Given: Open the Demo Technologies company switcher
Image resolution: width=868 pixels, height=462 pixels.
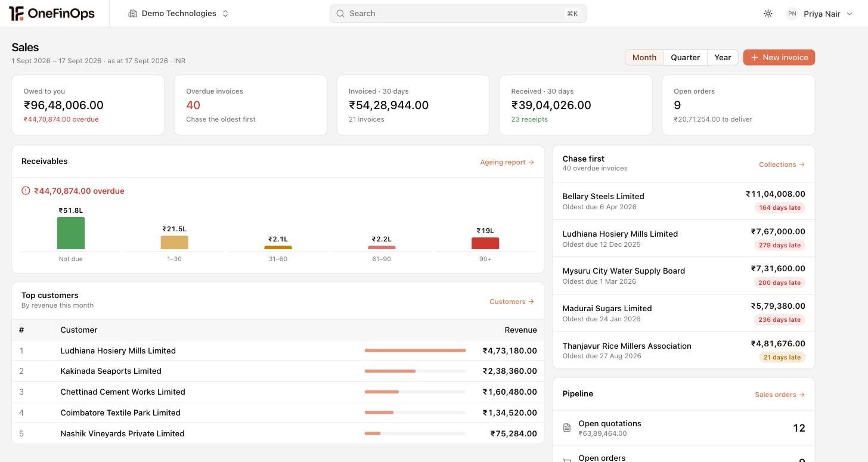Looking at the screenshot, I should coord(179,14).
